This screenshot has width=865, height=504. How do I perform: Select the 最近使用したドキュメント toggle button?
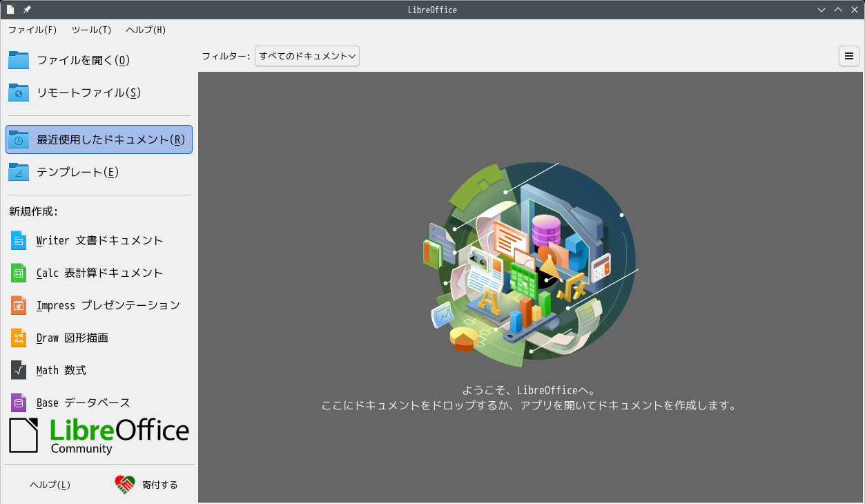pos(99,139)
